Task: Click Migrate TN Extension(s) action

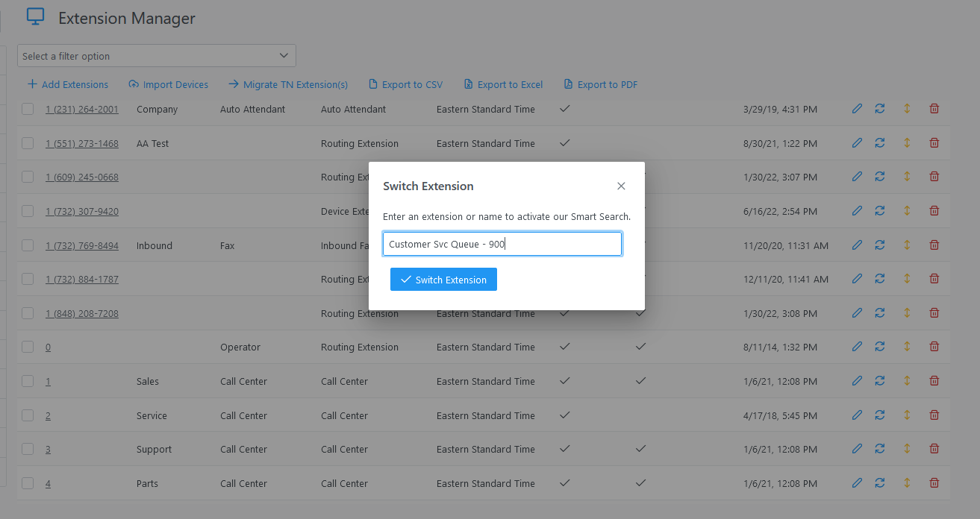Action: (288, 84)
